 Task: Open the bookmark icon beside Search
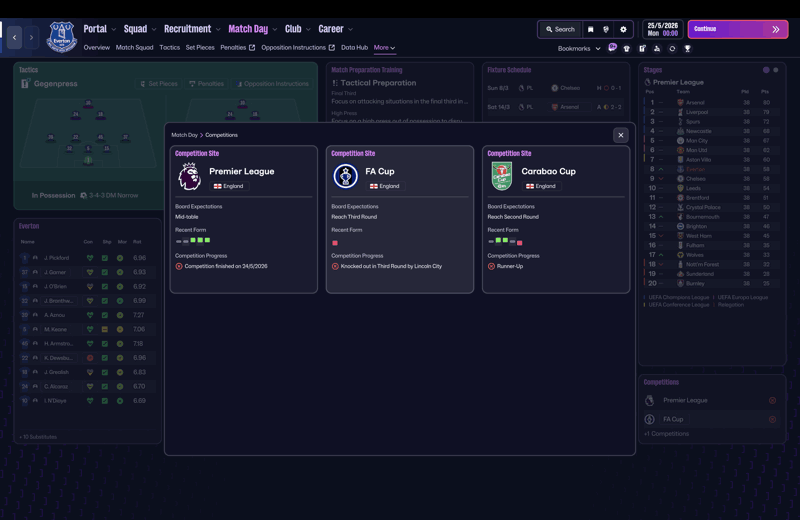590,30
